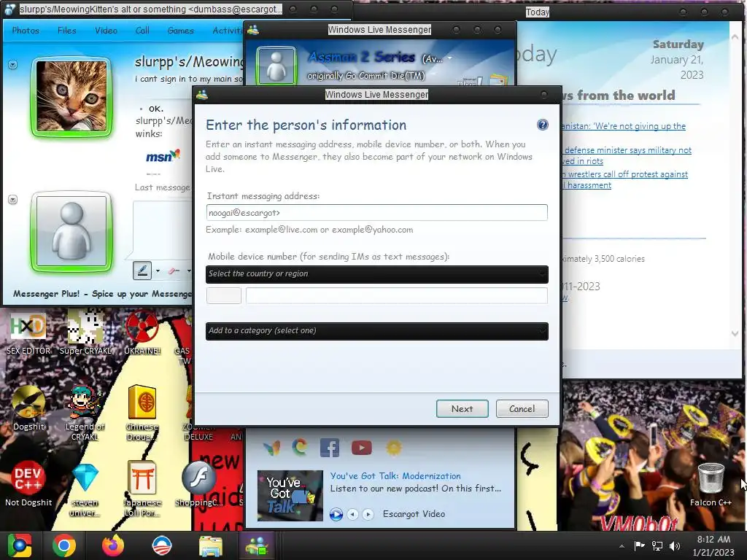
Task: Open 'We're not giving up the' news link
Action: (x=624, y=126)
